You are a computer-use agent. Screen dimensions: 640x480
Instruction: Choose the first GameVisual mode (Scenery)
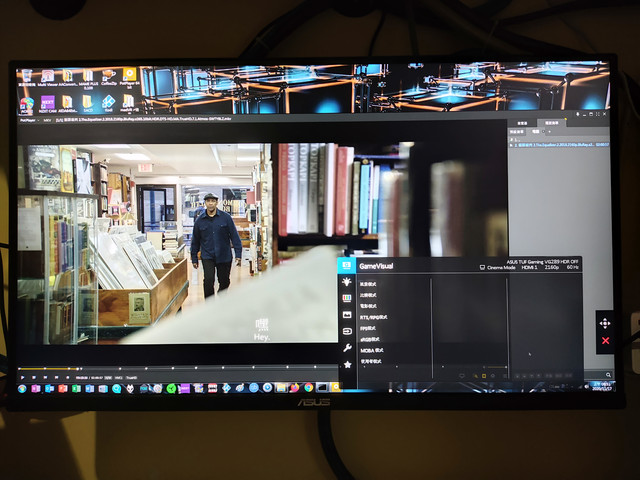tap(368, 284)
